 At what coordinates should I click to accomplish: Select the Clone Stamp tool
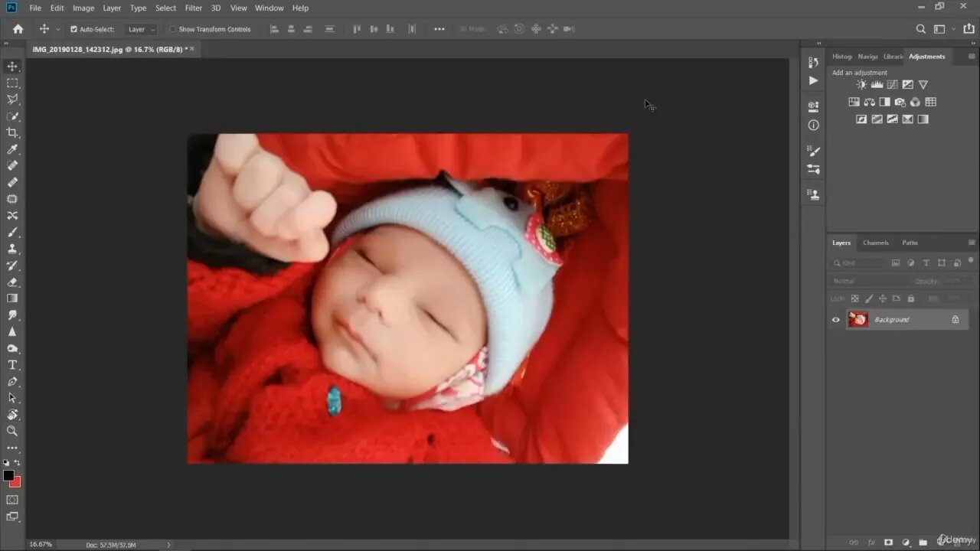click(x=12, y=249)
